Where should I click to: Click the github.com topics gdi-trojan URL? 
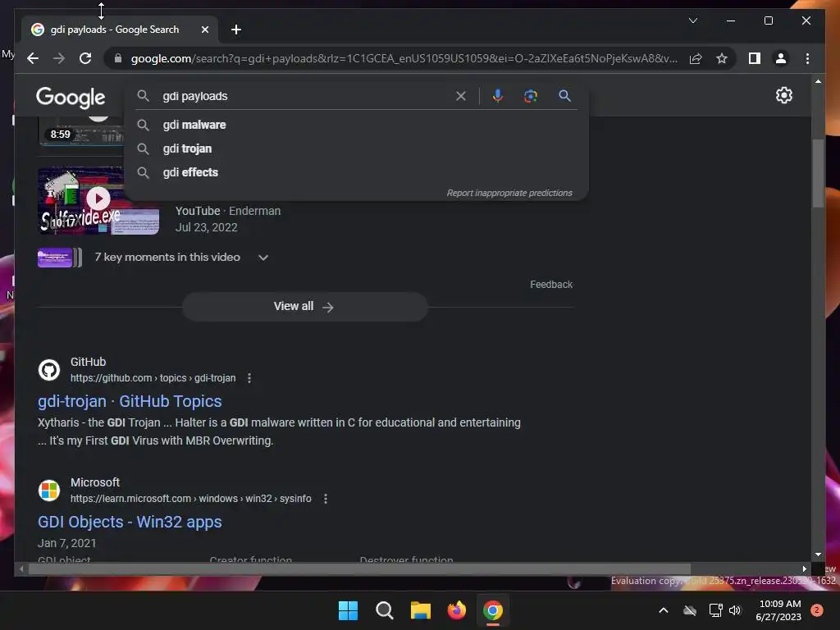coord(153,378)
